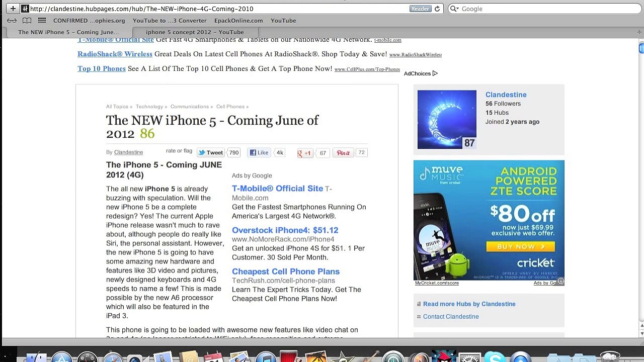Screen dimensions: 644x362
Task: Click the ad info icon on Cricket banner
Action: point(560,281)
